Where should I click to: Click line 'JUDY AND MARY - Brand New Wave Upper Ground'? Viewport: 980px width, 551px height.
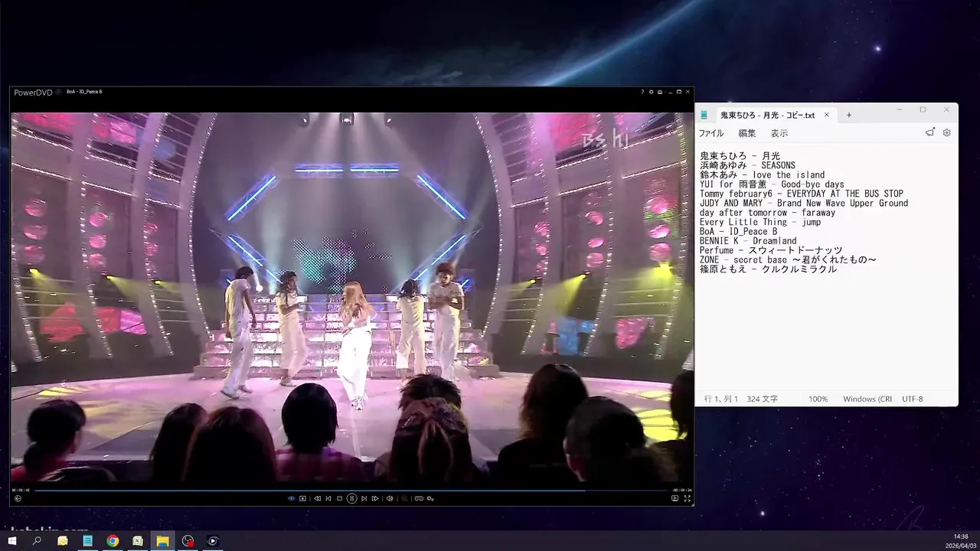pyautogui.click(x=804, y=203)
